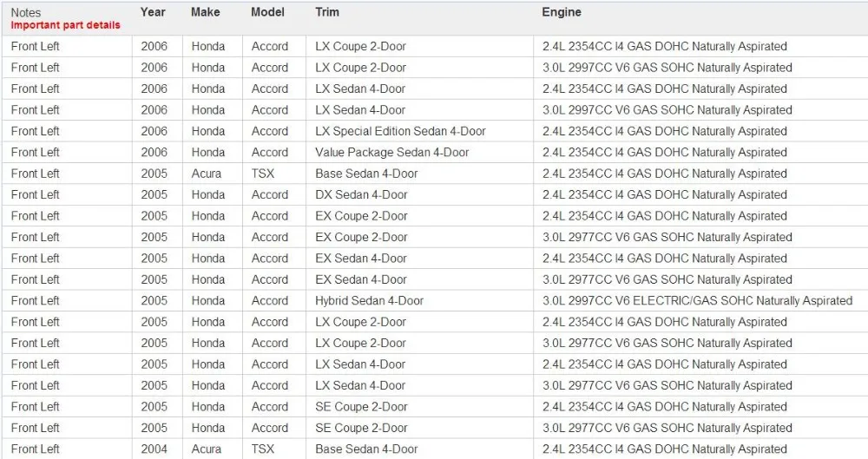The width and height of the screenshot is (868, 459).
Task: Click the Make column header
Action: 206,12
